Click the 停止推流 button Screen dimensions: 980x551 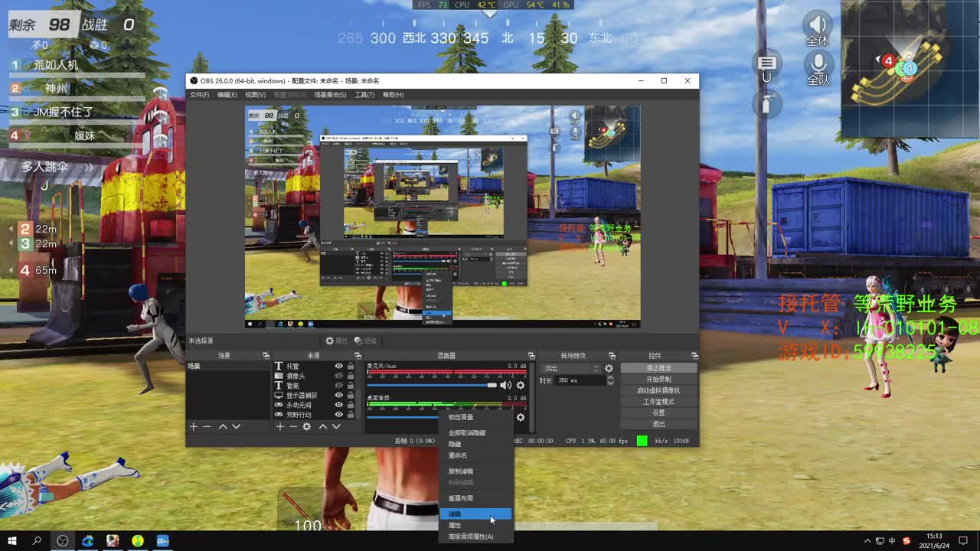[x=658, y=368]
